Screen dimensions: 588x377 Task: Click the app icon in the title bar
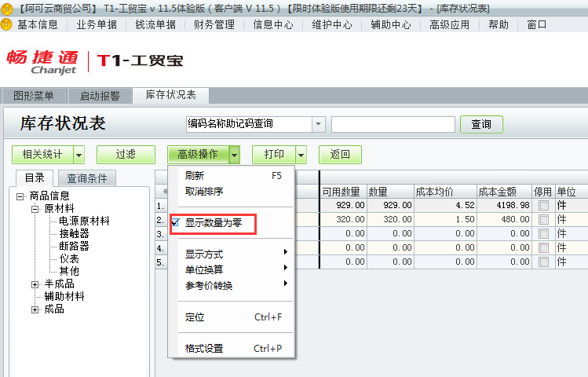(6, 8)
